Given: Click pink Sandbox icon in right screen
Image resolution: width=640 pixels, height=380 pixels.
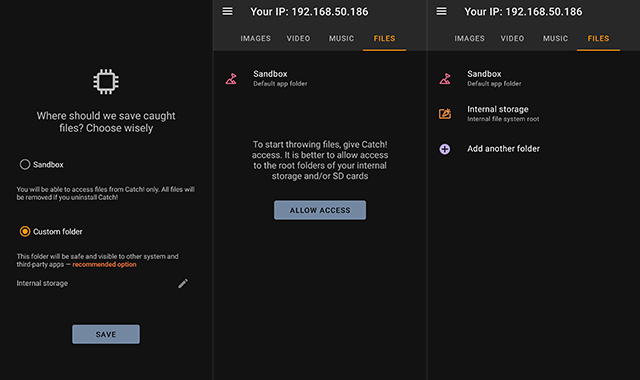Looking at the screenshot, I should point(445,78).
